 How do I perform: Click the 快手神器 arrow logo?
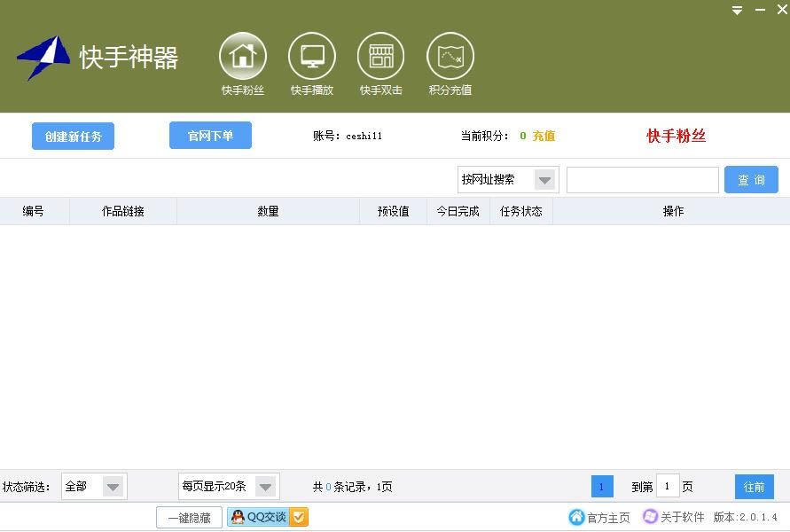(x=44, y=57)
